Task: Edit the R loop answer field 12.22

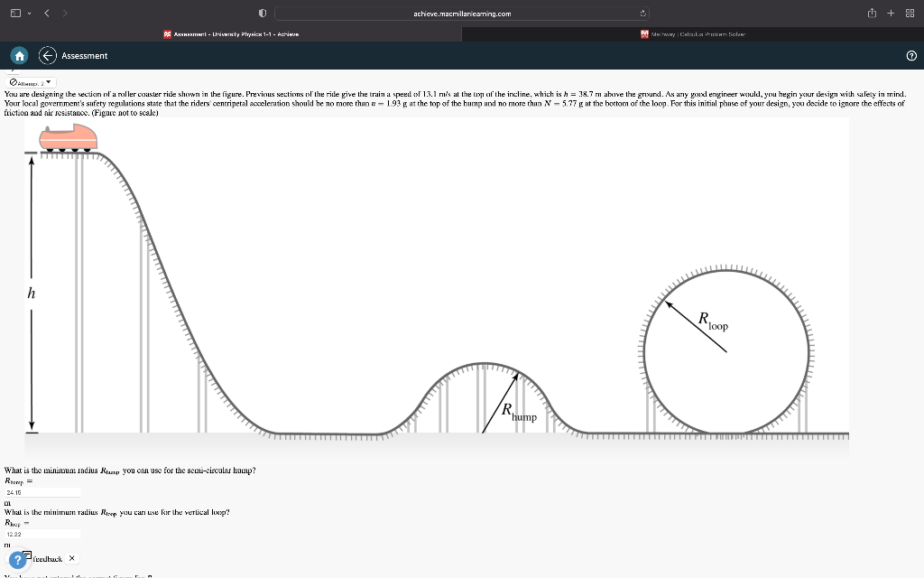Action: pyautogui.click(x=42, y=534)
